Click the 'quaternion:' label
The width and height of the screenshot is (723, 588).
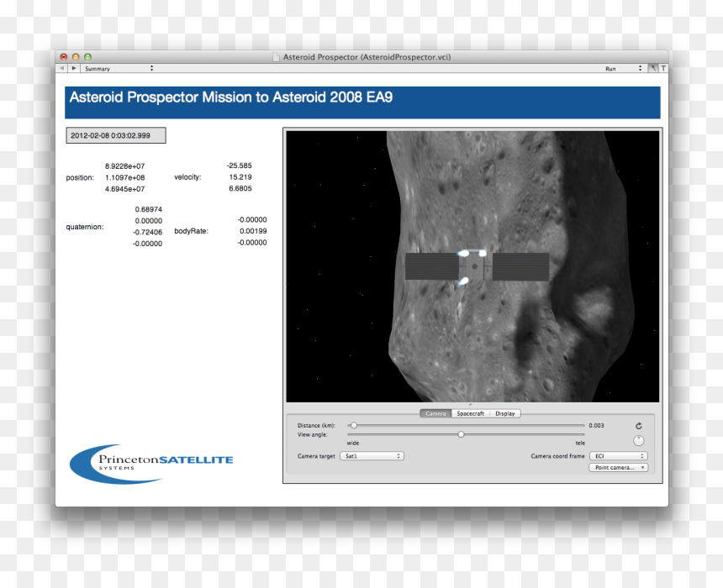point(85,227)
